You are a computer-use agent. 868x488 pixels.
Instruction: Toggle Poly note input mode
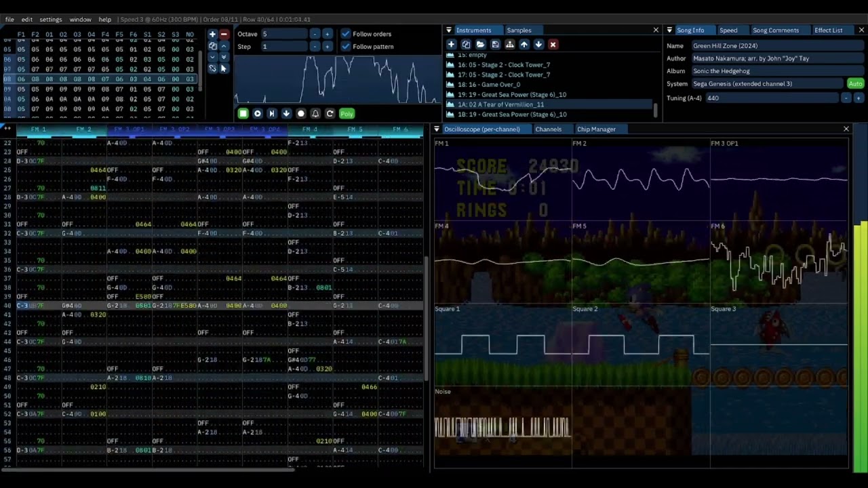(x=347, y=114)
